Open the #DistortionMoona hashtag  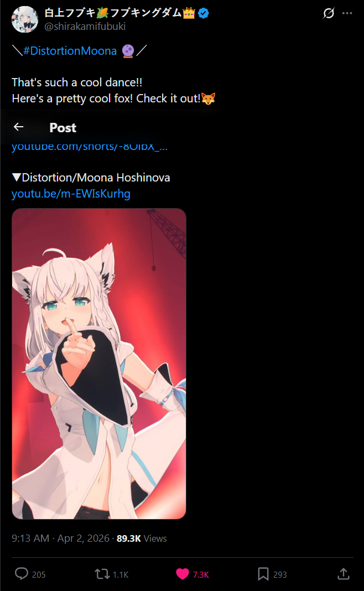(x=70, y=50)
